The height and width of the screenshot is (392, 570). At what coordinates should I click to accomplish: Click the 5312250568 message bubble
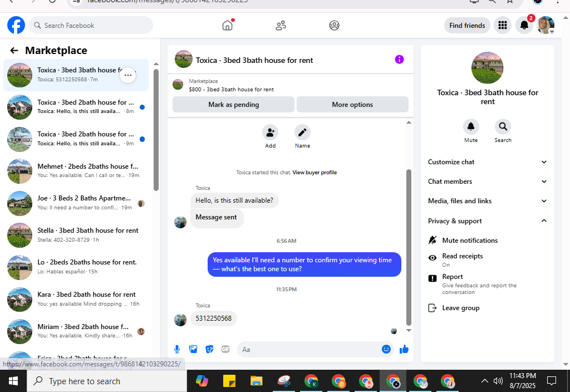pos(213,318)
